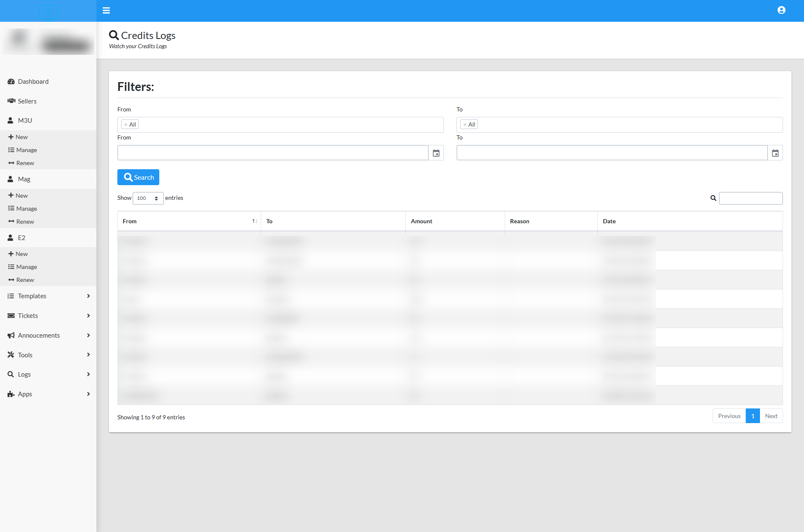The height and width of the screenshot is (532, 804).
Task: Open calendar picker for From date
Action: 436,153
